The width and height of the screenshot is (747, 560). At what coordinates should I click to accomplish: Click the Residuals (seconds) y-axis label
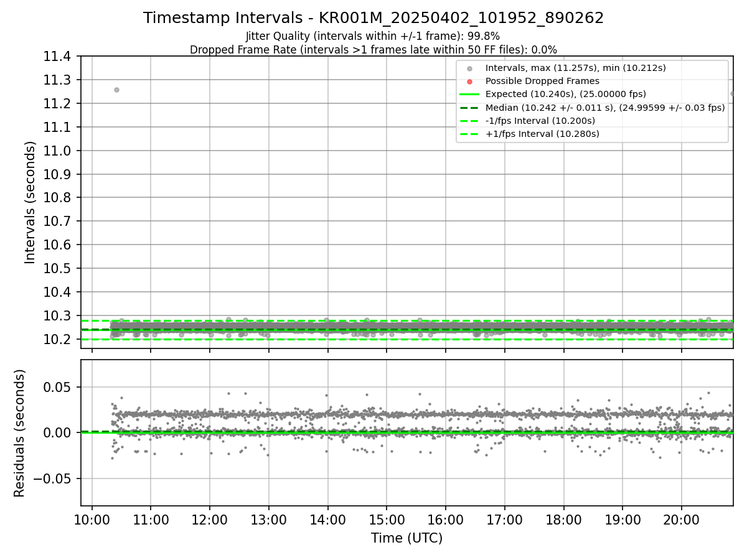(x=20, y=433)
